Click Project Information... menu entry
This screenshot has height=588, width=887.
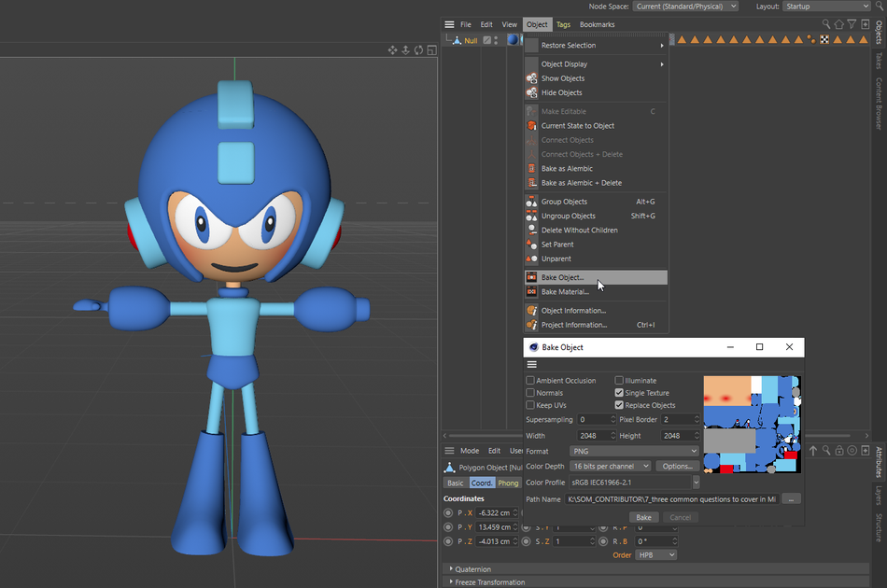coord(597,325)
